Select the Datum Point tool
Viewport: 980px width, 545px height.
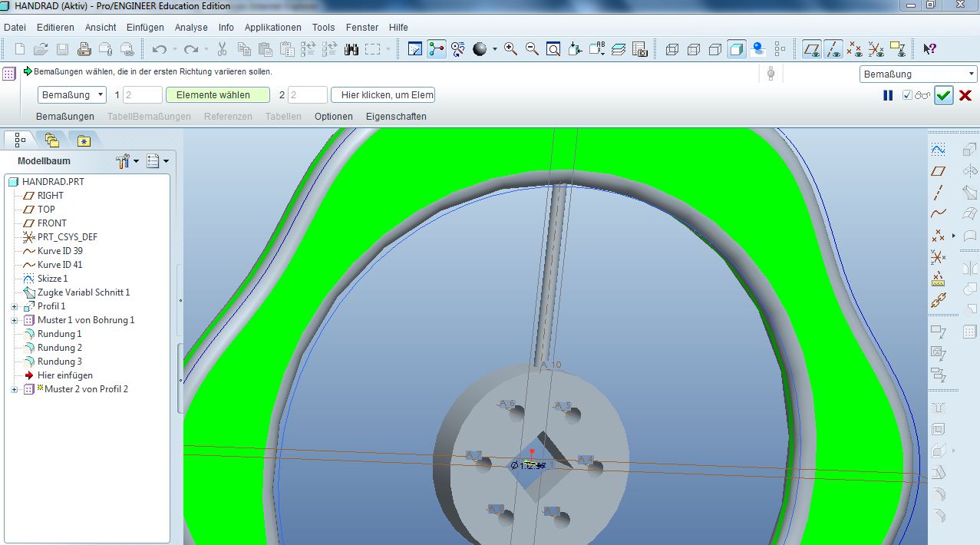(938, 235)
